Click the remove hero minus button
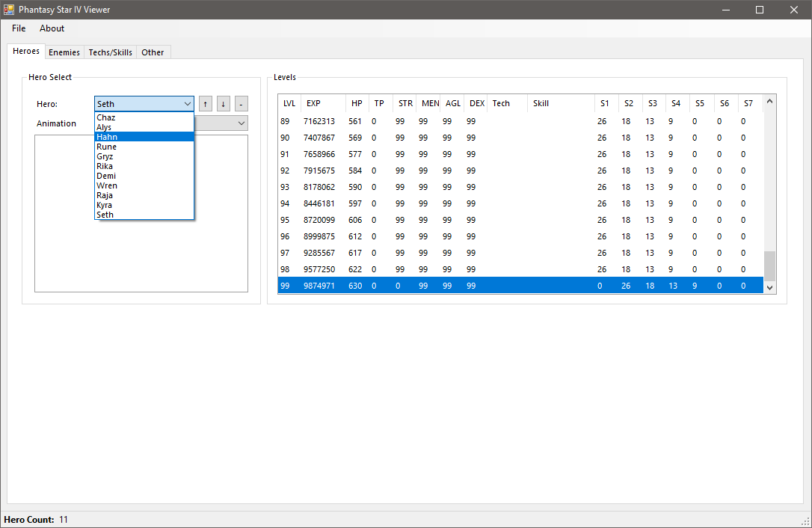The width and height of the screenshot is (812, 528). (241, 104)
